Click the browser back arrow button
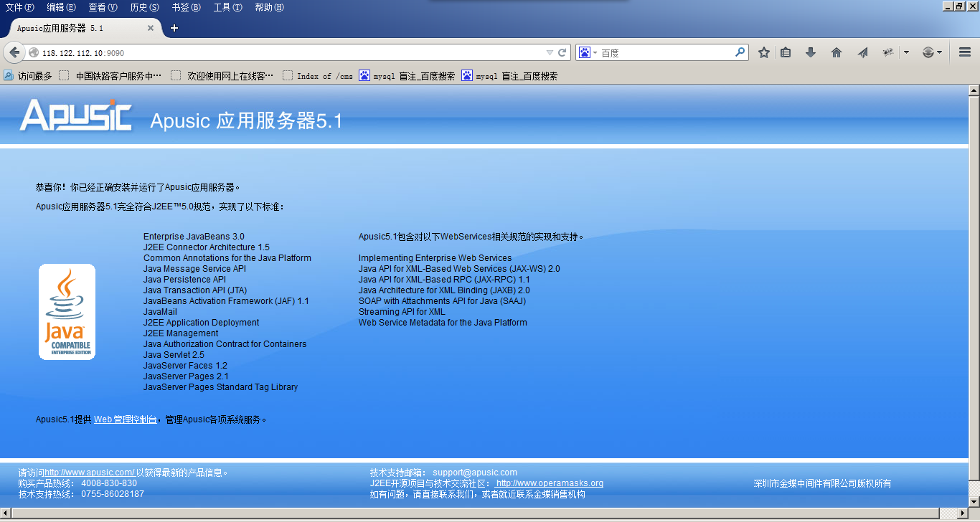Screen dimensions: 980x522 tap(14, 52)
